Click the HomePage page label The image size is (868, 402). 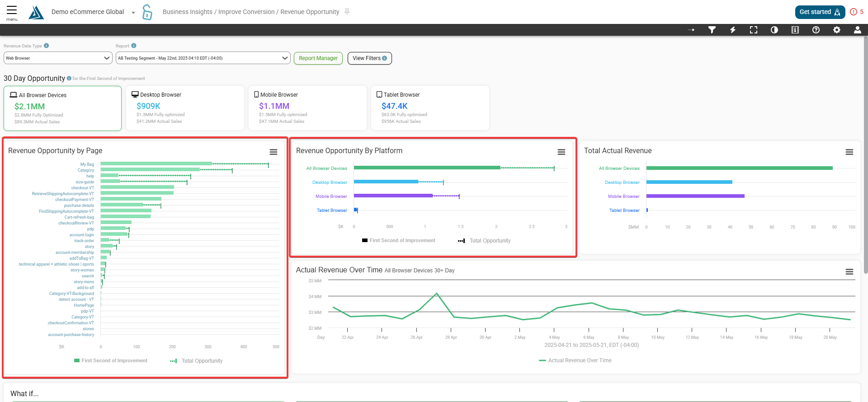[x=84, y=305]
